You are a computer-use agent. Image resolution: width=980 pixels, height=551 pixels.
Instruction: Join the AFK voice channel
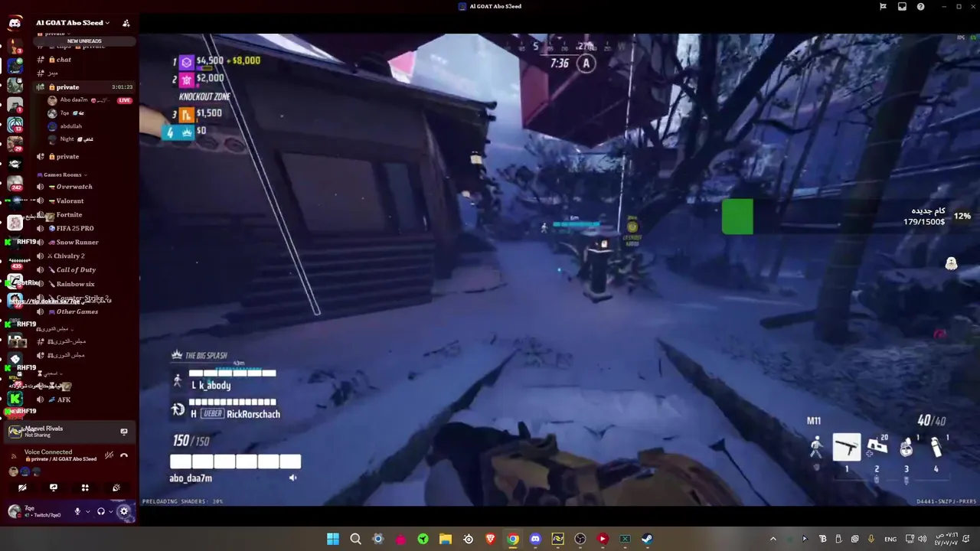[x=84, y=399]
